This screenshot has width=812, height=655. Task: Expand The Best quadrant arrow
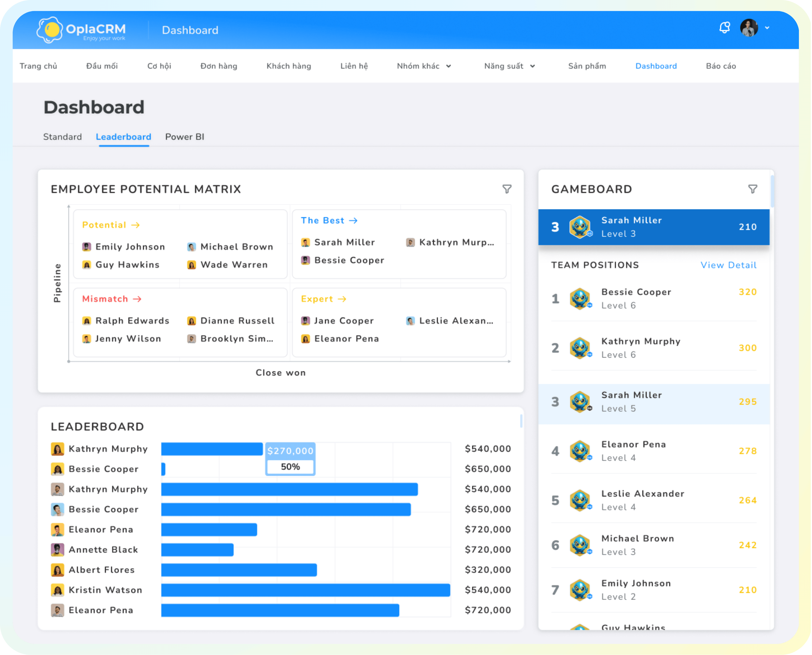[353, 221]
